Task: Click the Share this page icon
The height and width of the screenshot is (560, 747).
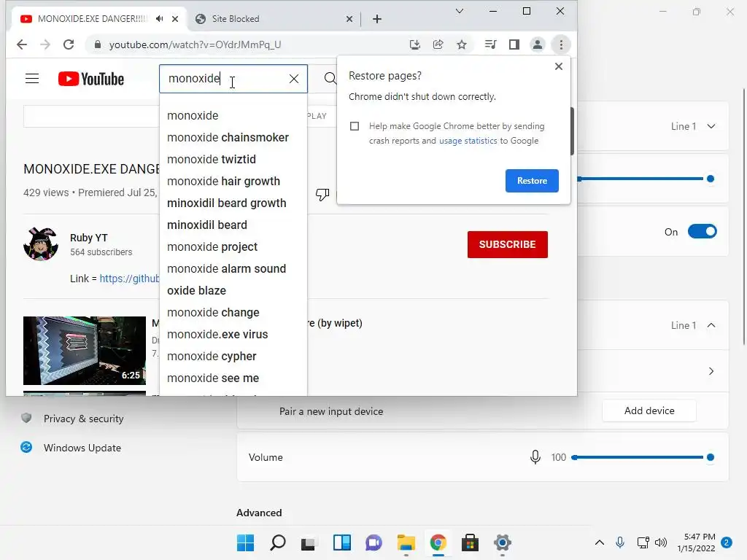Action: [x=438, y=44]
